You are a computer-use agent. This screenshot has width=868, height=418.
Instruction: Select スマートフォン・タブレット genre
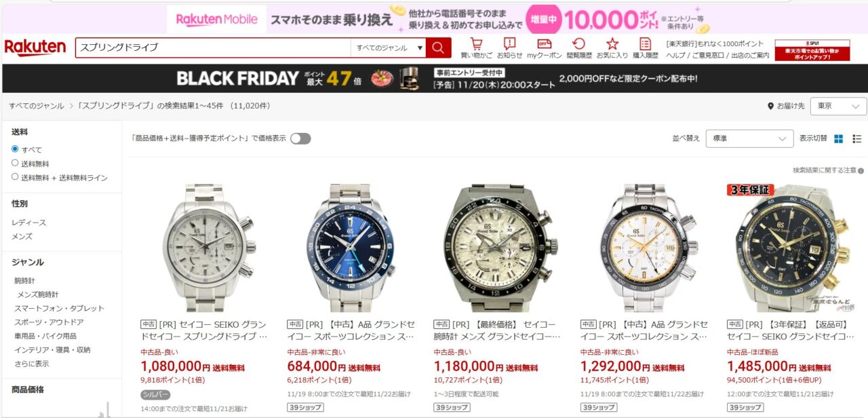click(x=59, y=308)
